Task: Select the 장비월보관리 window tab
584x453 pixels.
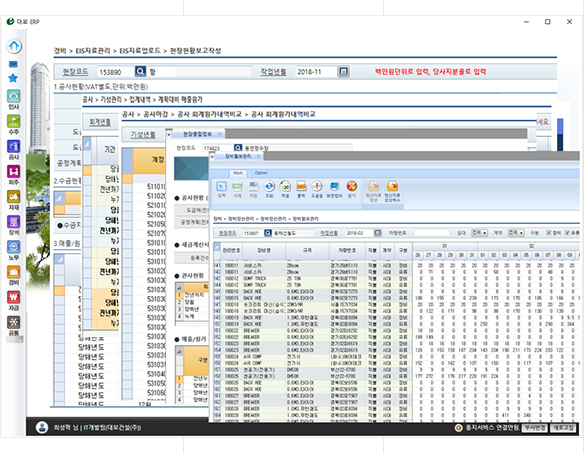Action: 238,156
